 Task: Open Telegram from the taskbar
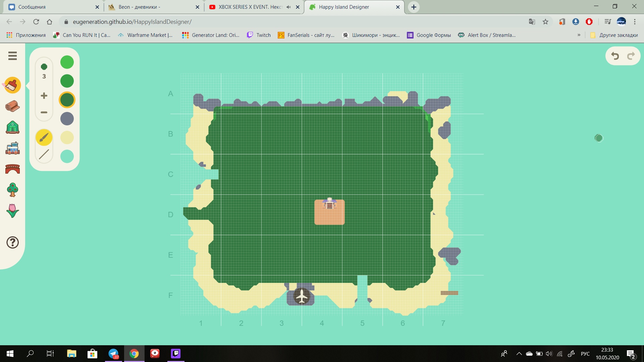[113, 354]
